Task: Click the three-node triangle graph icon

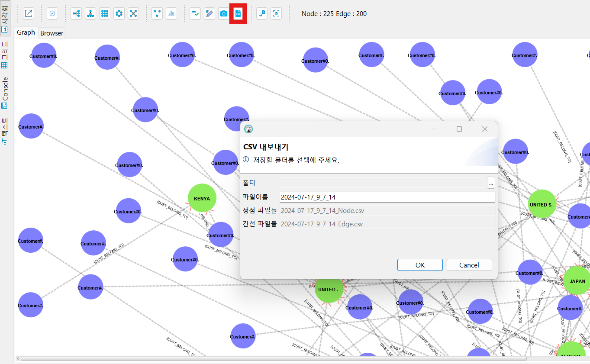Action: pos(157,13)
